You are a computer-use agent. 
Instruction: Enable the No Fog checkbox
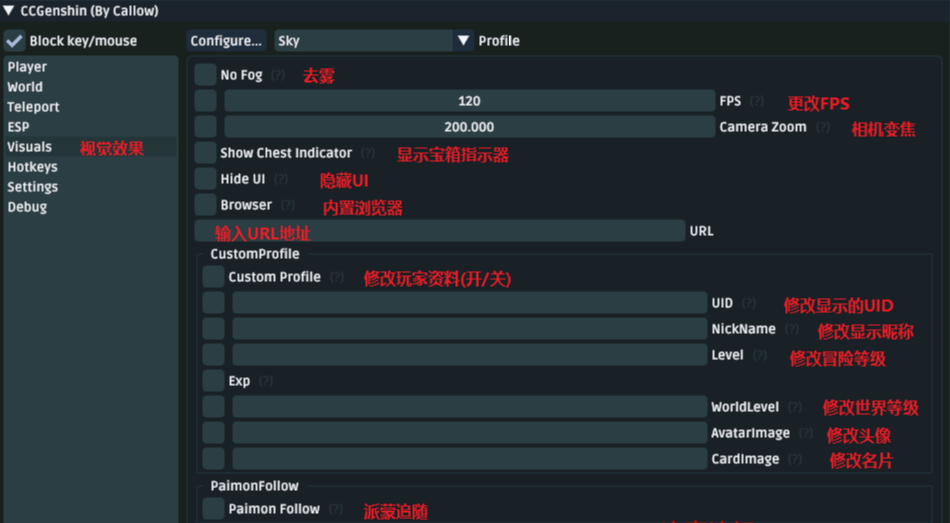205,75
